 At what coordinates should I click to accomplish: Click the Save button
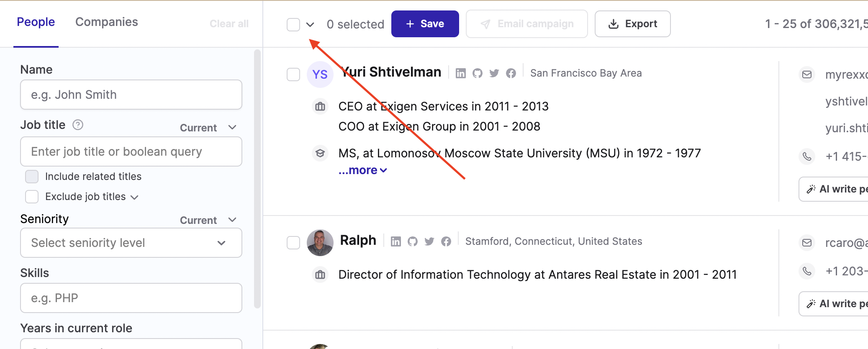click(x=425, y=24)
